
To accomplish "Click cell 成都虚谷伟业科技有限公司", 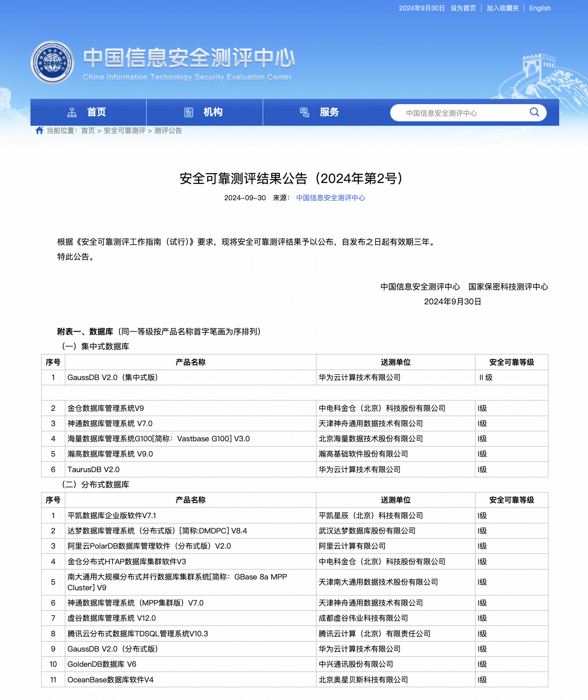I will tap(396, 618).
